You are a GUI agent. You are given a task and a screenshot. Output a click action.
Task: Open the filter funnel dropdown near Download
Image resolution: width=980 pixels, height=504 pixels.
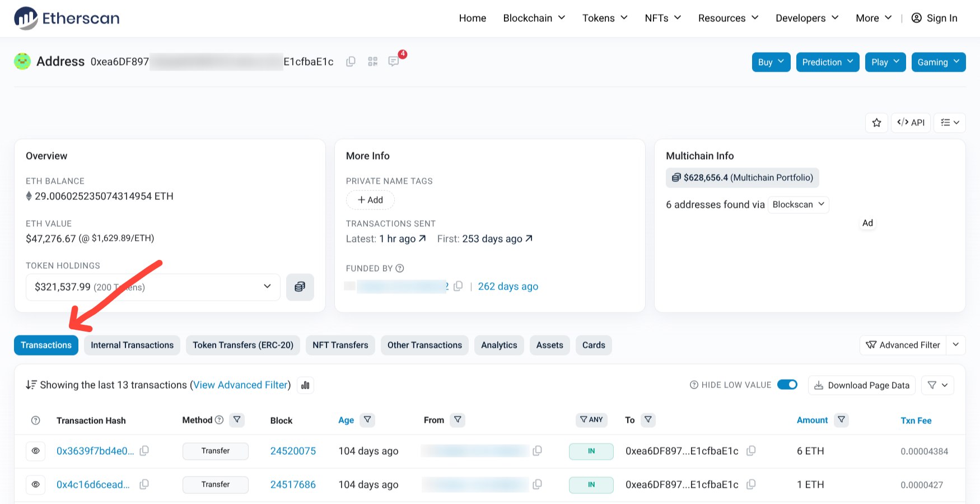click(937, 385)
